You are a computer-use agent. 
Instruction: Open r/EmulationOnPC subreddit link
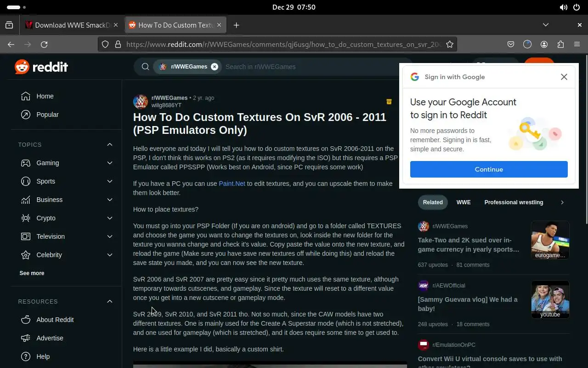coord(454,345)
